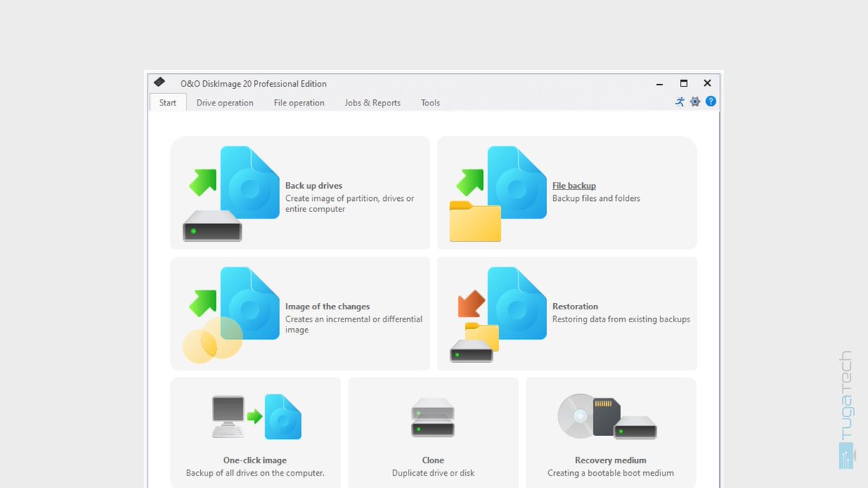Click 'Duplicate drive or disk' text
The width and height of the screenshot is (868, 488).
(x=433, y=473)
